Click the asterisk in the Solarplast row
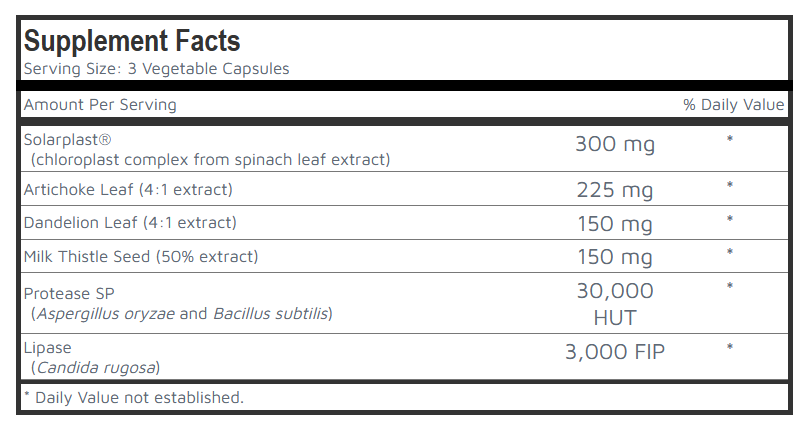Screen dimensions: 808x430 (x=730, y=139)
